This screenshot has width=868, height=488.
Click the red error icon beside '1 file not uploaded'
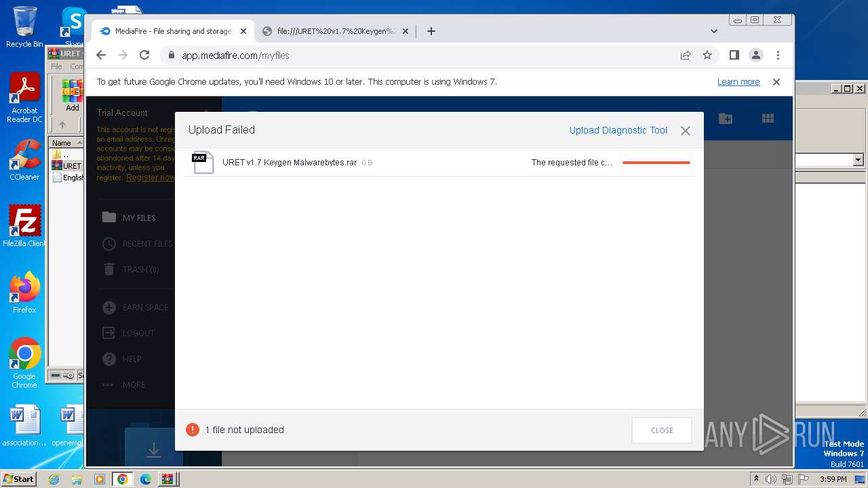click(x=193, y=430)
